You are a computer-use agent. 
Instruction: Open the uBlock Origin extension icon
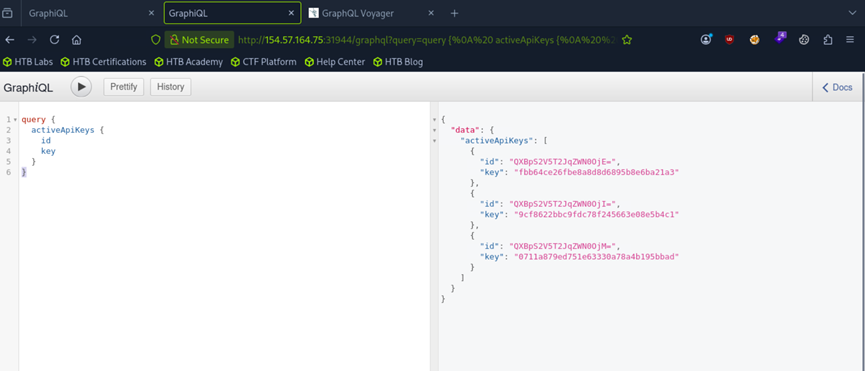click(729, 40)
